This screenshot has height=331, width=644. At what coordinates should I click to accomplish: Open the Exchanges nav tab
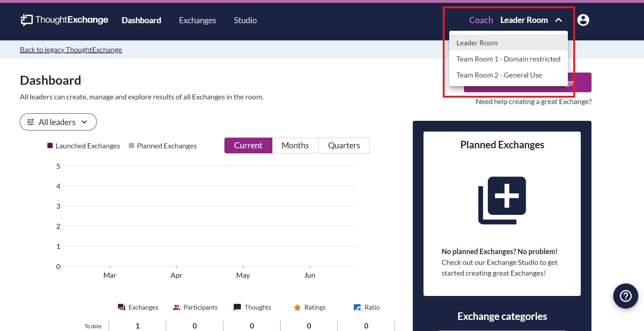click(198, 20)
